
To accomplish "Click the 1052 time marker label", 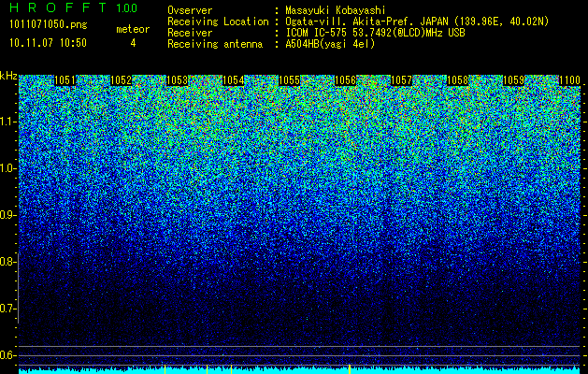I will point(122,80).
